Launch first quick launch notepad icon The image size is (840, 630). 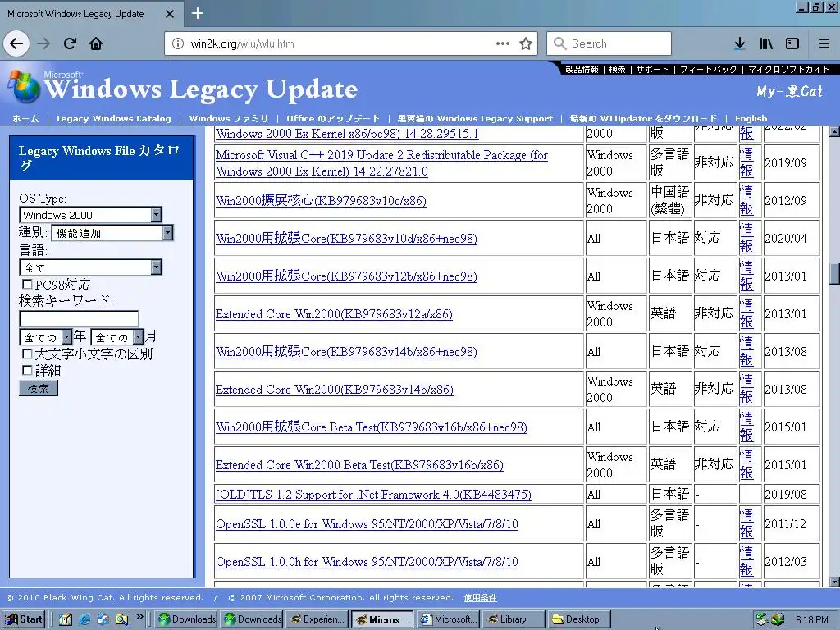click(66, 619)
